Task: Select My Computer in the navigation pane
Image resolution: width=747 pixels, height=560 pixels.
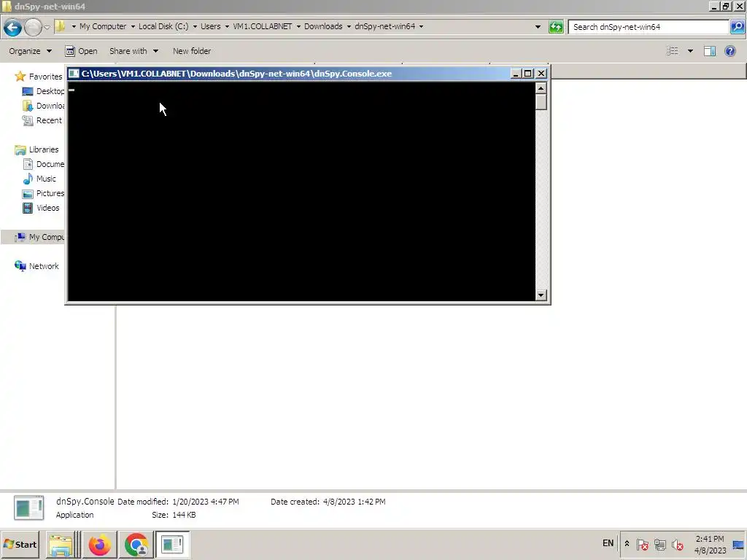Action: point(39,237)
